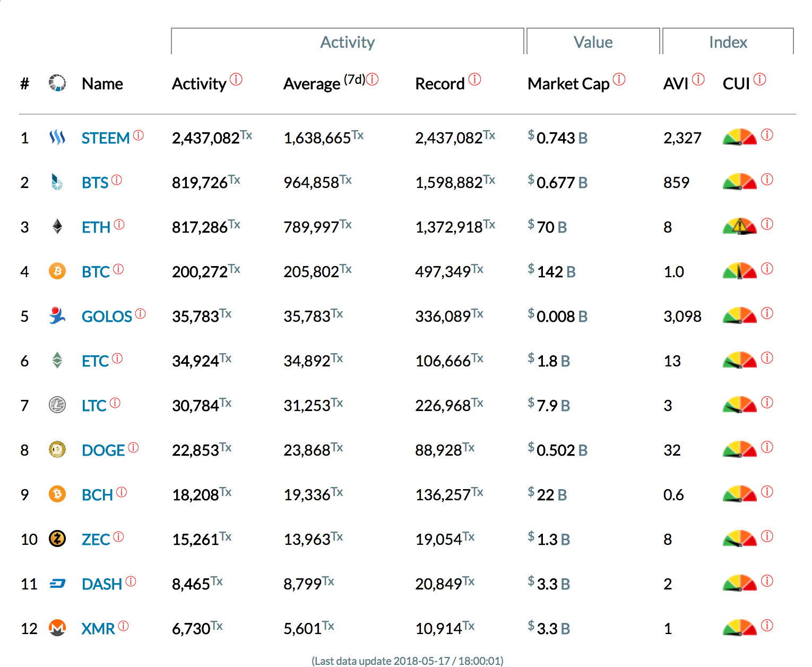Click DOGE activity value 22,853

coord(202,450)
